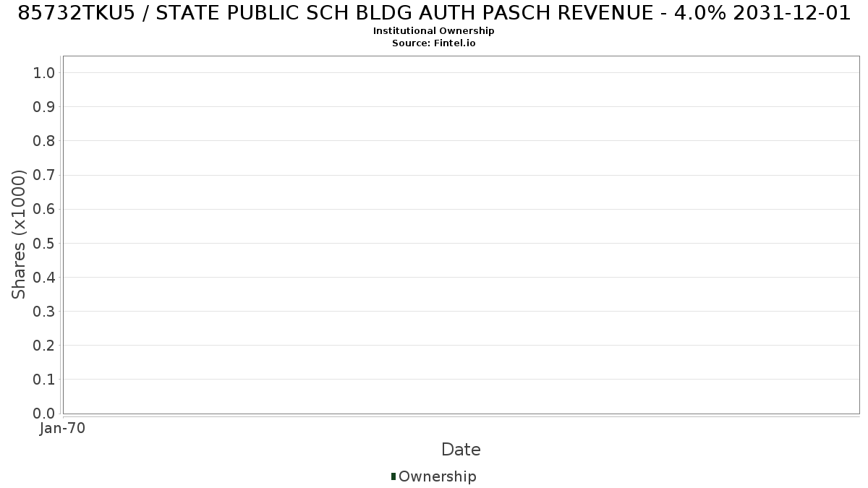868x488 pixels.
Task: Click the 0.5 y-axis tick label
Action: point(44,243)
